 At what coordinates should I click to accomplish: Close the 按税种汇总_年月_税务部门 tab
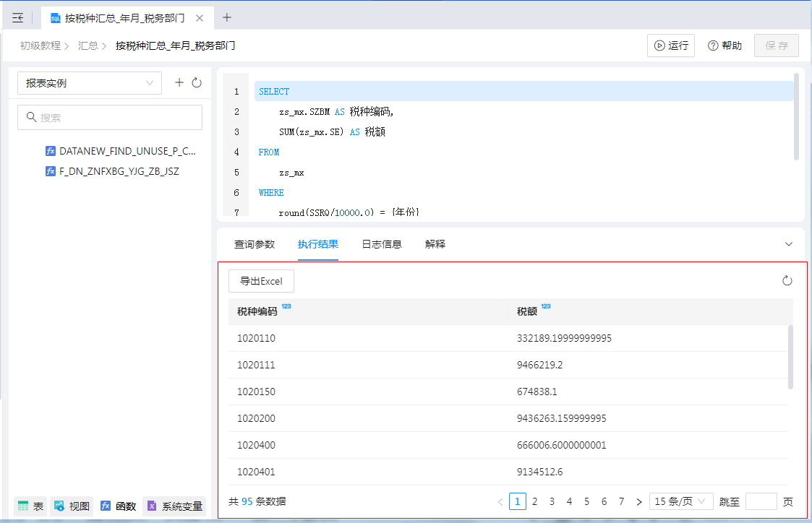(200, 18)
